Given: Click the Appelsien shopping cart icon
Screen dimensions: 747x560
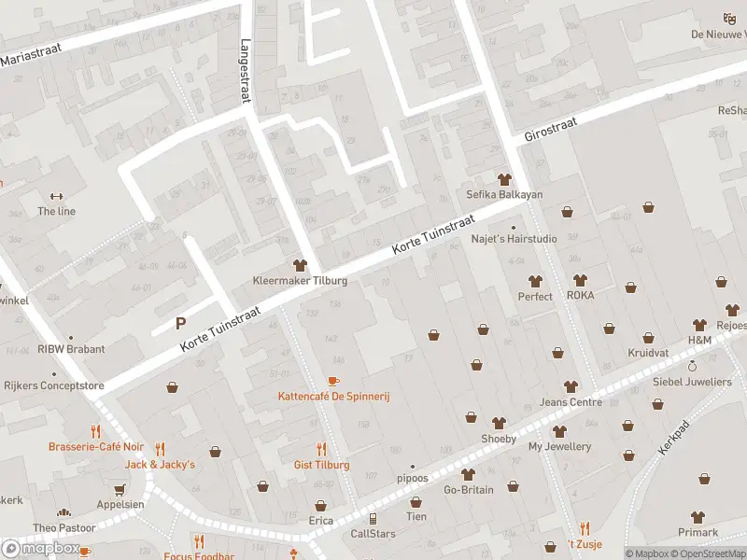Looking at the screenshot, I should (120, 488).
